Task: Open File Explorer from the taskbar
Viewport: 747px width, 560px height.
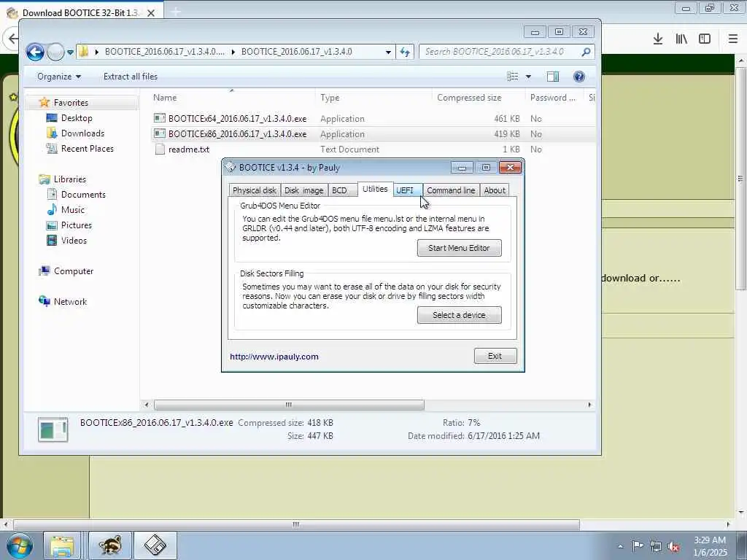Action: pyautogui.click(x=63, y=545)
